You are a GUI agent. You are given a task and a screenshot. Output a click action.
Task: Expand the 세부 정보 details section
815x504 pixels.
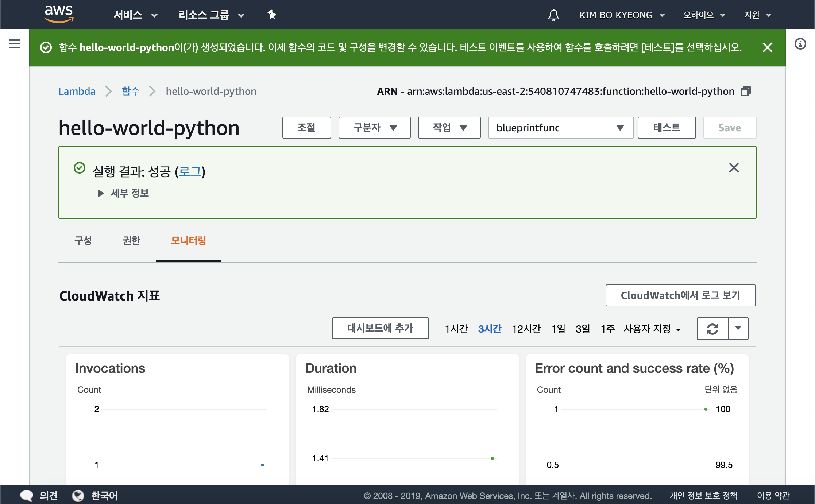pyautogui.click(x=123, y=193)
